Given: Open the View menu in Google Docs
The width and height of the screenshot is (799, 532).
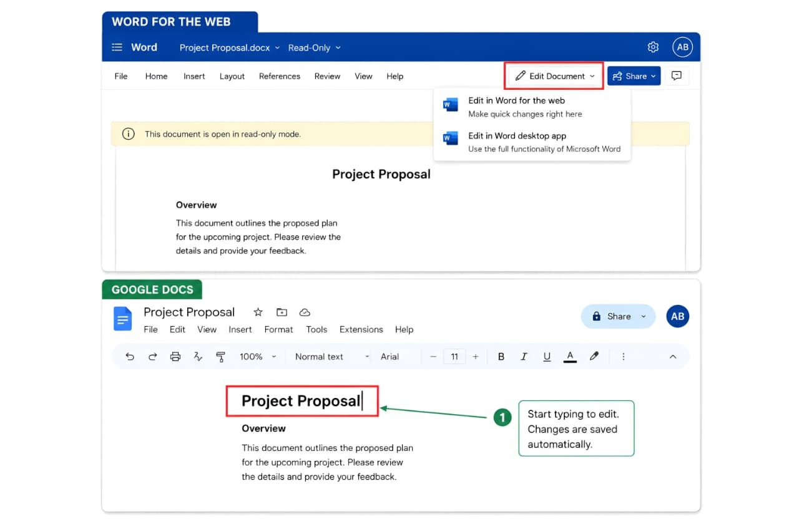Looking at the screenshot, I should pos(207,329).
